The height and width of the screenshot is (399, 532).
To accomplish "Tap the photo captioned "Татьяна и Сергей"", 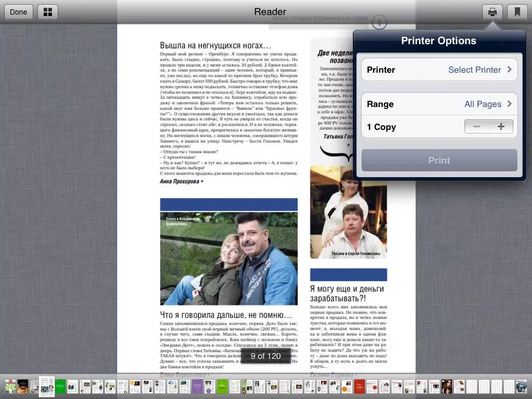I will click(x=349, y=212).
